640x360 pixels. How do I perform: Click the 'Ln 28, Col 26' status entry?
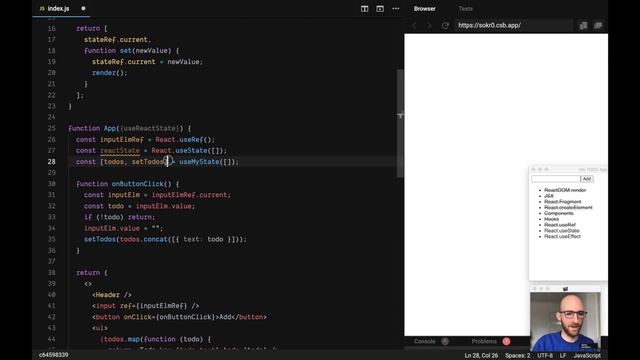pos(481,356)
